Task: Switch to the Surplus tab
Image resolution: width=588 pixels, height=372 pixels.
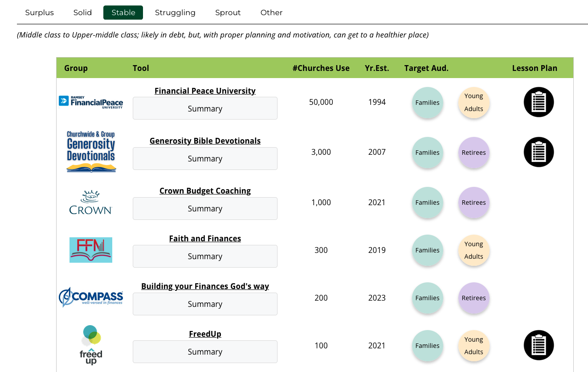Action: click(x=40, y=12)
